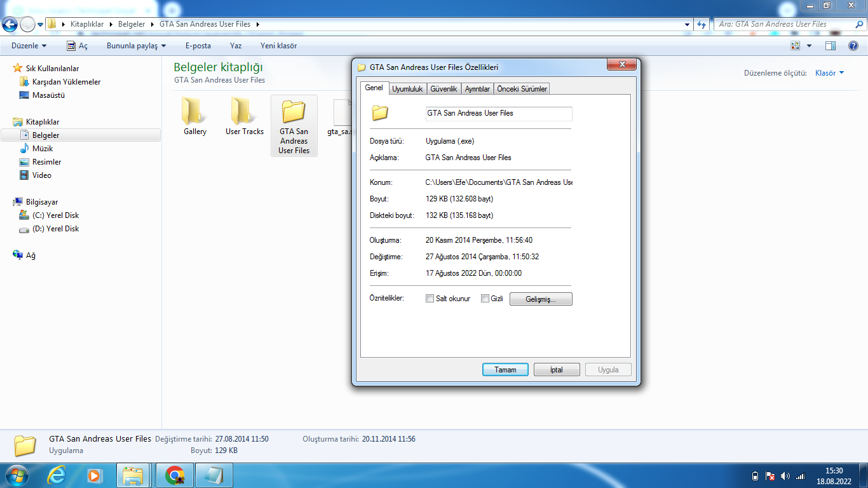
Task: Switch to the Önceki Sürümler tab
Action: (522, 89)
